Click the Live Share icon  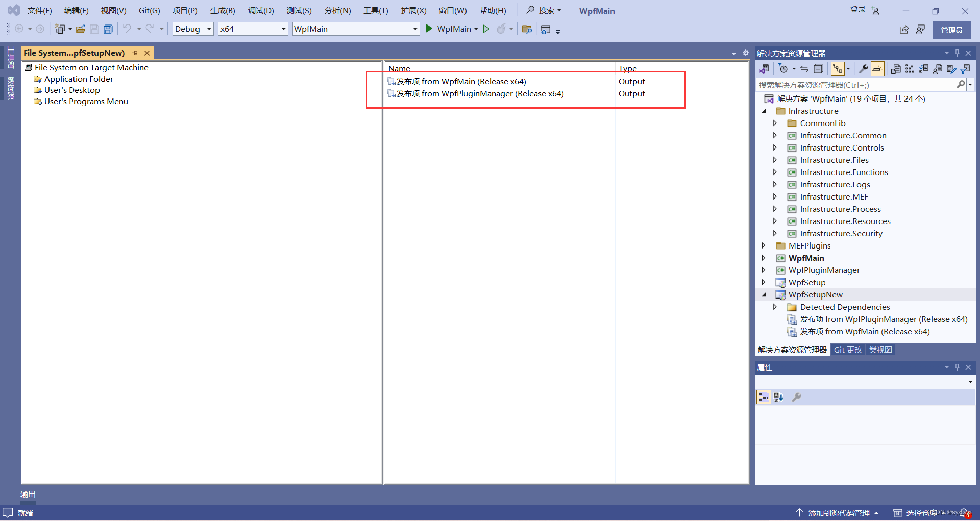tap(904, 30)
